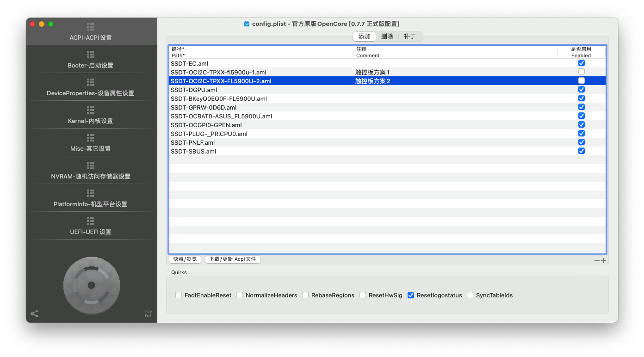Select the Kernel section icon

tap(91, 110)
